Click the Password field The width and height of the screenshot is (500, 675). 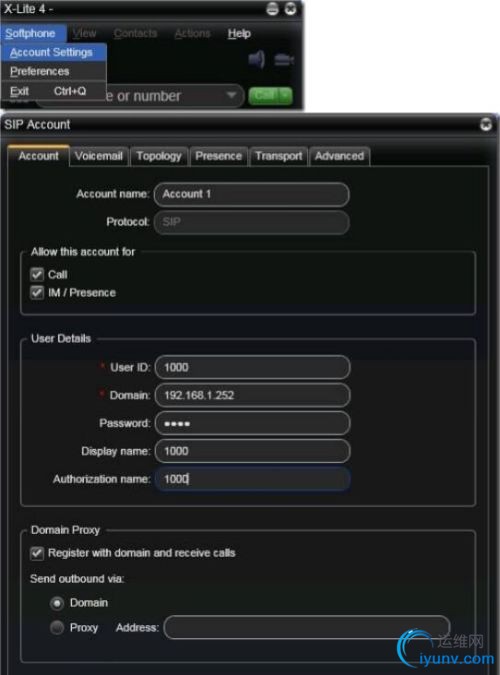coord(252,423)
